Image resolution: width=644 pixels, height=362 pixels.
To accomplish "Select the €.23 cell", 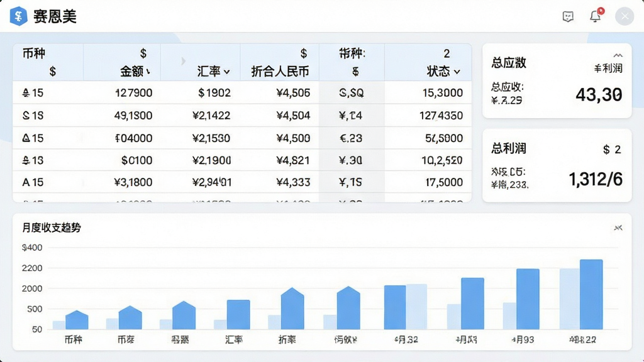I will (351, 138).
